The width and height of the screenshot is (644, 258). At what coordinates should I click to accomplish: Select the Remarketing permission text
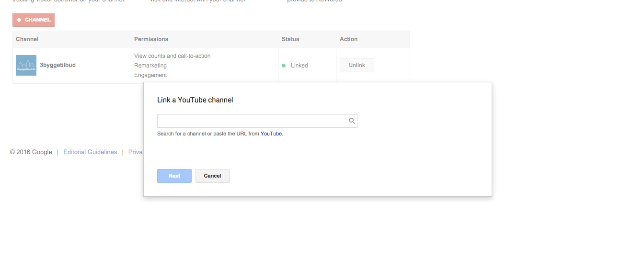[150, 66]
